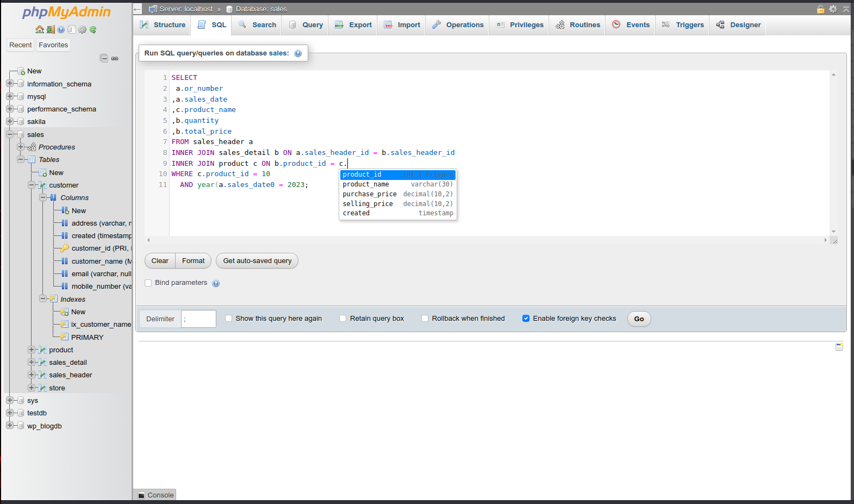Open the Structure tab
The width and height of the screenshot is (854, 504).
163,25
